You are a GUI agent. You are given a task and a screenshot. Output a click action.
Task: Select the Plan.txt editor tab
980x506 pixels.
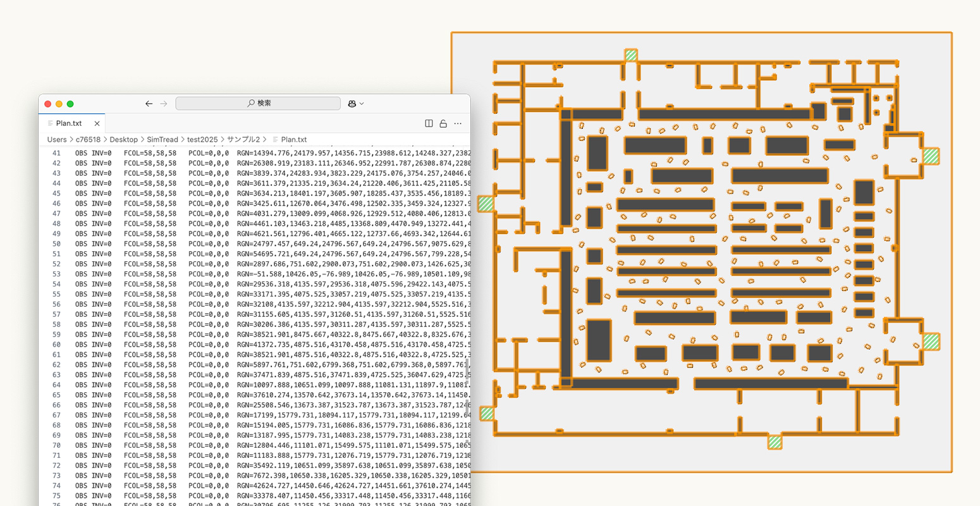coord(68,123)
